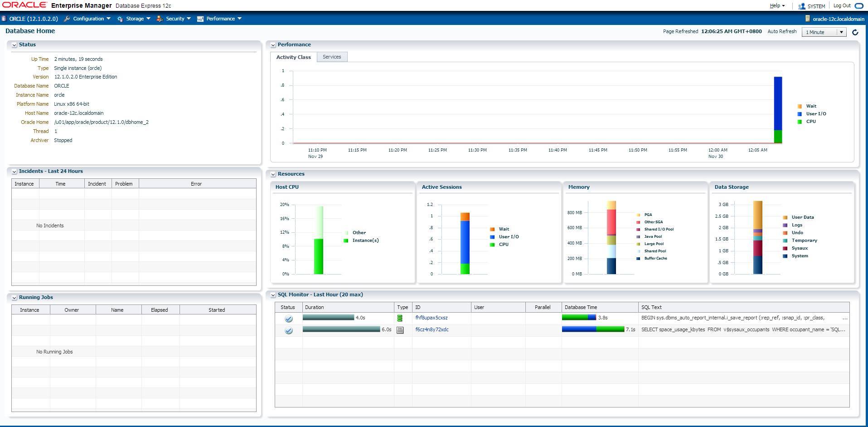Collapse the Performance panel

pyautogui.click(x=273, y=45)
